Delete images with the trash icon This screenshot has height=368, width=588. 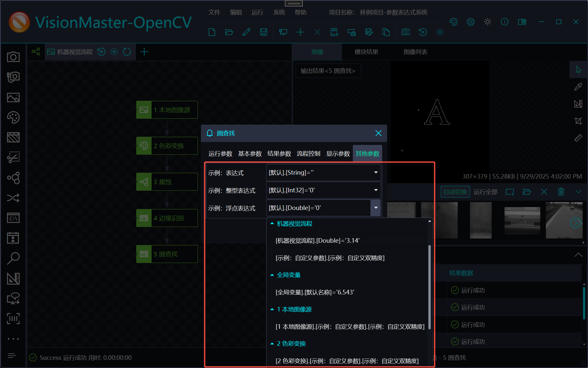pyautogui.click(x=561, y=192)
